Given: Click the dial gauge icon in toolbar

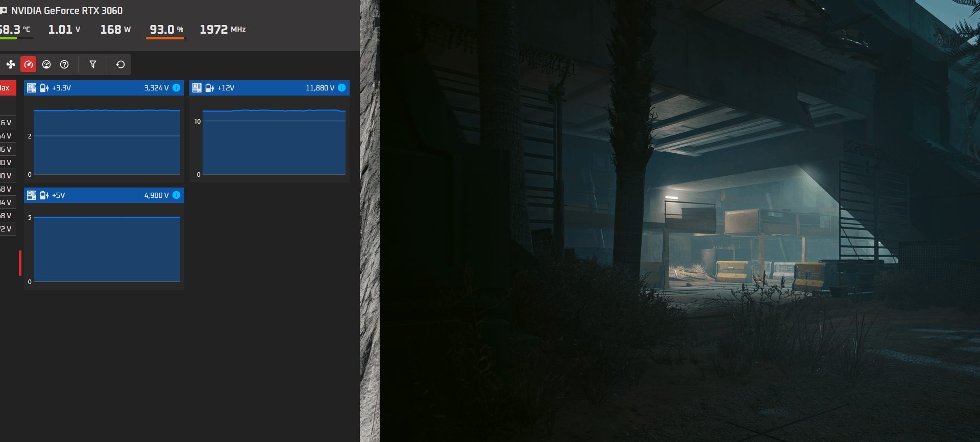Looking at the screenshot, I should (x=46, y=64).
